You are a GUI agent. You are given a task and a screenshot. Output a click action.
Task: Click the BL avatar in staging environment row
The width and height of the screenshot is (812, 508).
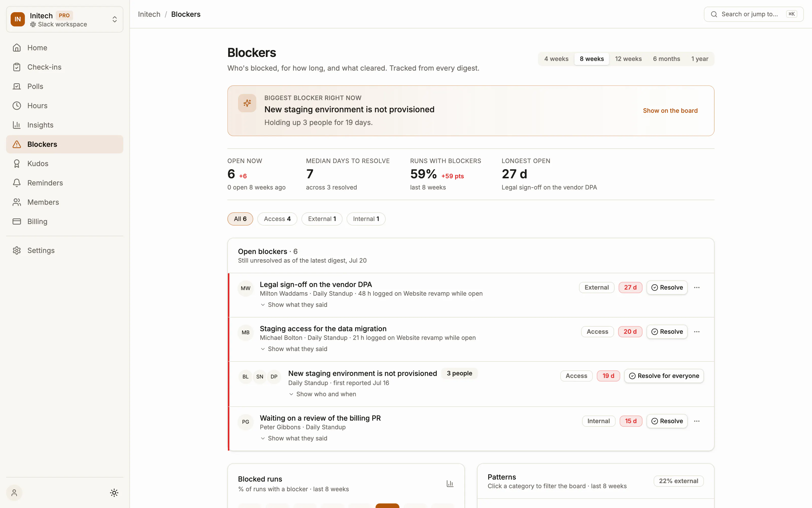pos(246,377)
